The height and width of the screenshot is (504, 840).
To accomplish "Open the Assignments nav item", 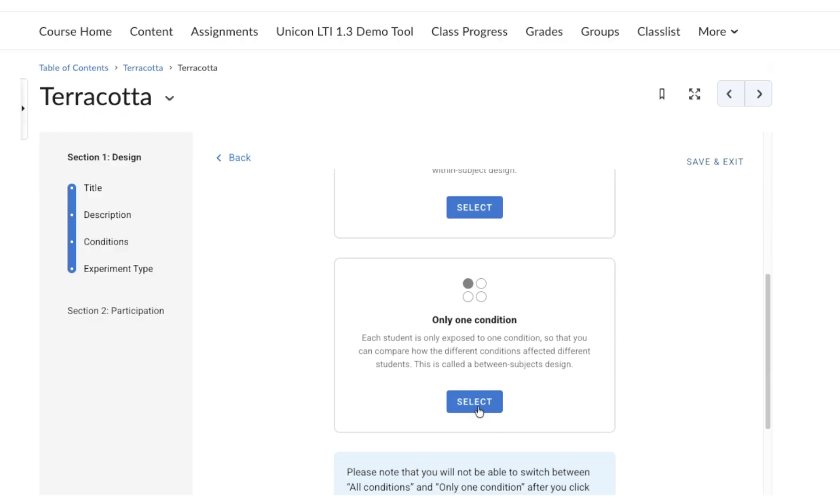I will pyautogui.click(x=225, y=31).
